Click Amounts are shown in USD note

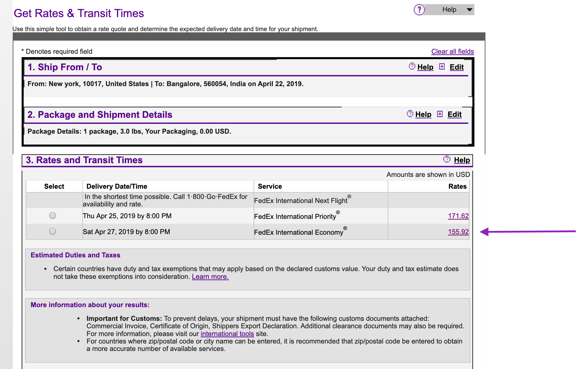(428, 175)
